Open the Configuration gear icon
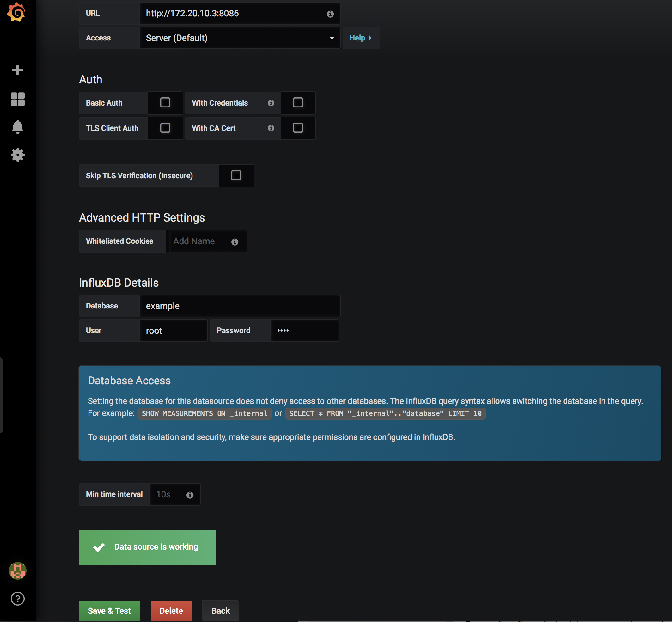Screen dimensions: 672x622 (x=17, y=155)
